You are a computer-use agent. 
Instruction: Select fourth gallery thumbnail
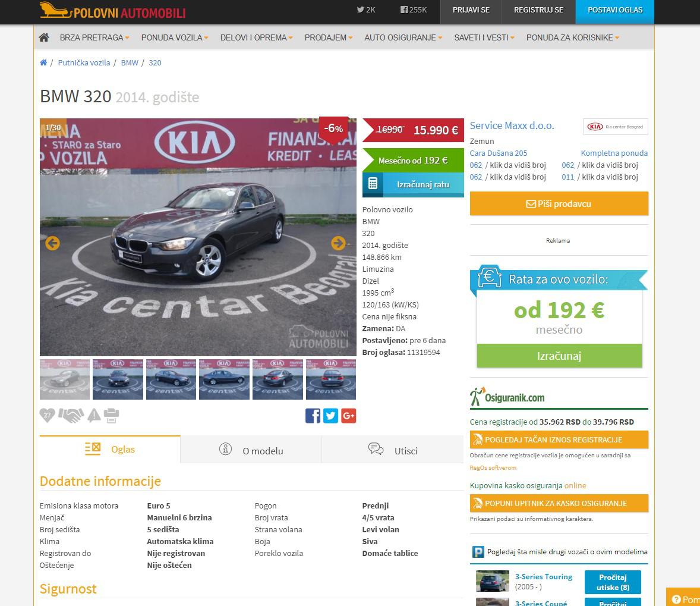(x=224, y=379)
